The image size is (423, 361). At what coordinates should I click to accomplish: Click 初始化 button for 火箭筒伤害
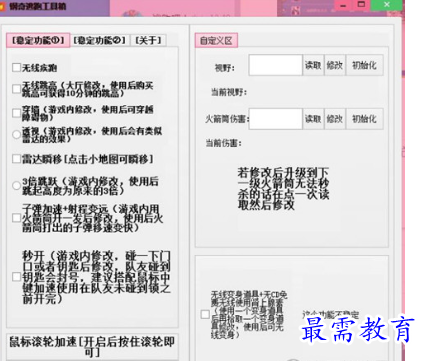365,119
